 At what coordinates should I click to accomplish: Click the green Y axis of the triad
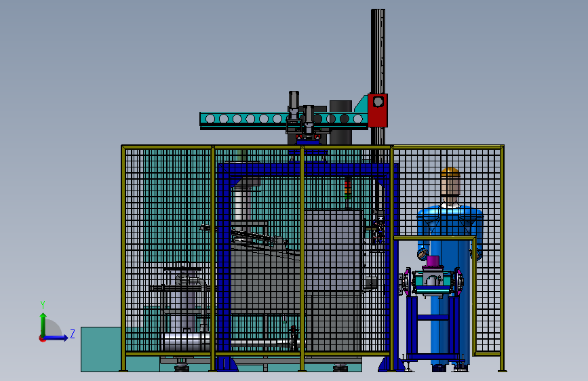[43, 325]
